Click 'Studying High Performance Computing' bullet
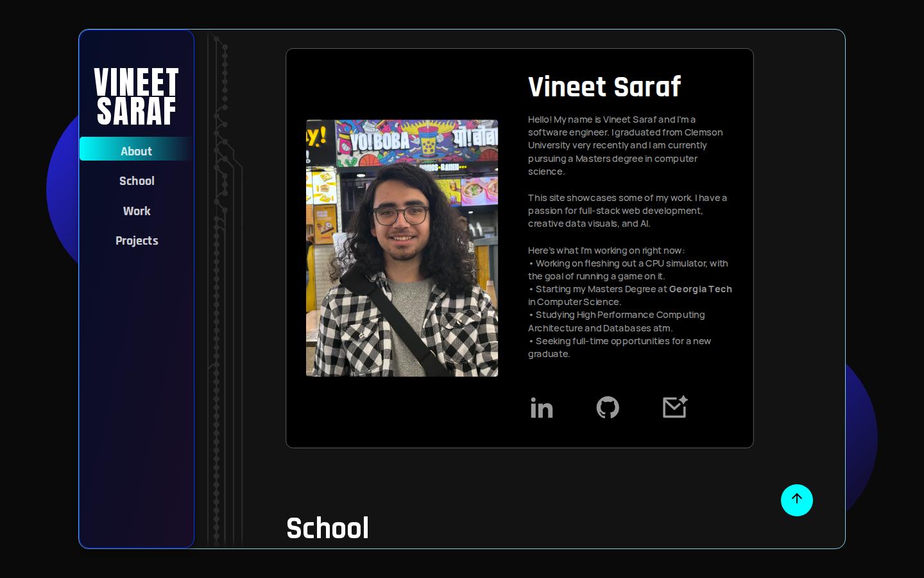This screenshot has height=578, width=924. 617,321
